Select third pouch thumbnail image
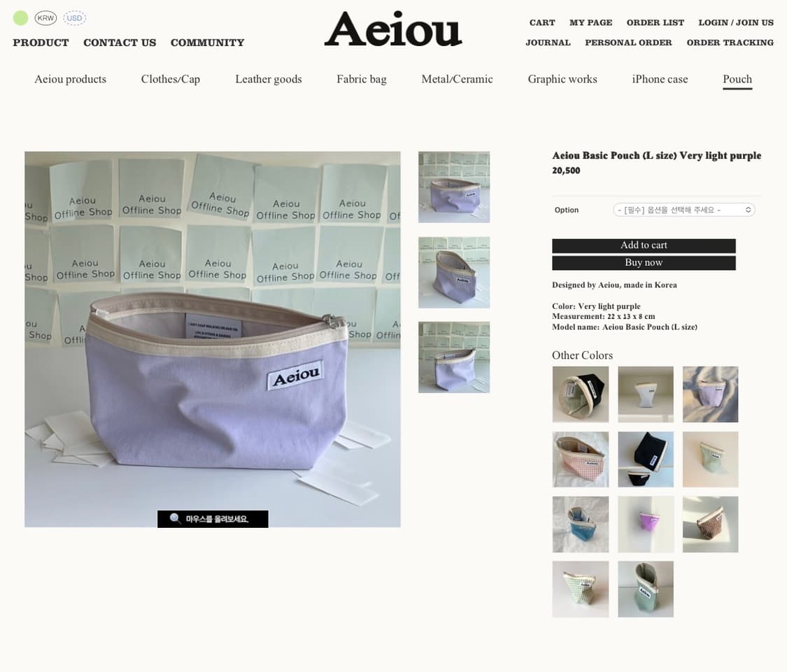787x672 pixels. point(454,357)
